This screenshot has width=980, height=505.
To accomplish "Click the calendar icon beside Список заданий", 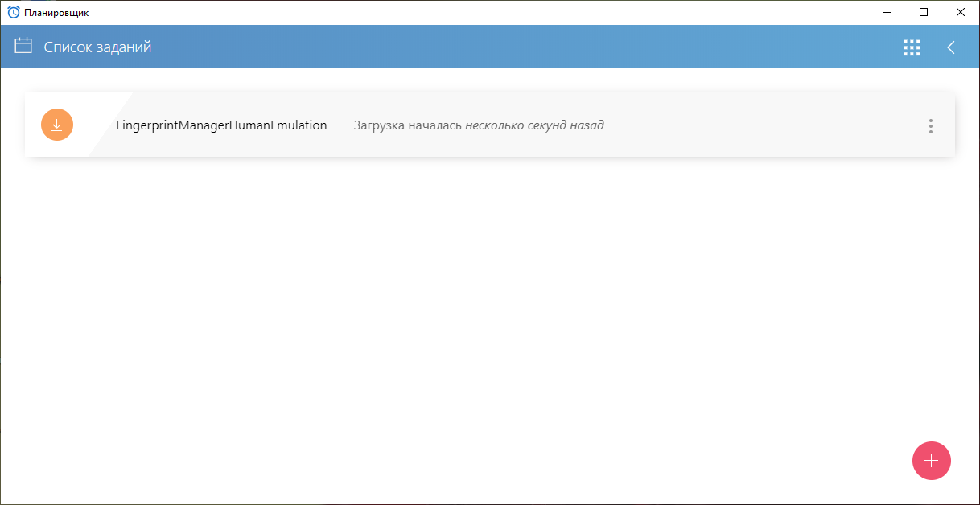I will tap(23, 47).
